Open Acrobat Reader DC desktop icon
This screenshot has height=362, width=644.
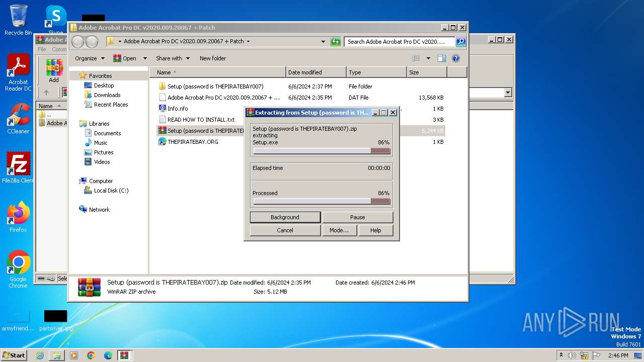[18, 72]
